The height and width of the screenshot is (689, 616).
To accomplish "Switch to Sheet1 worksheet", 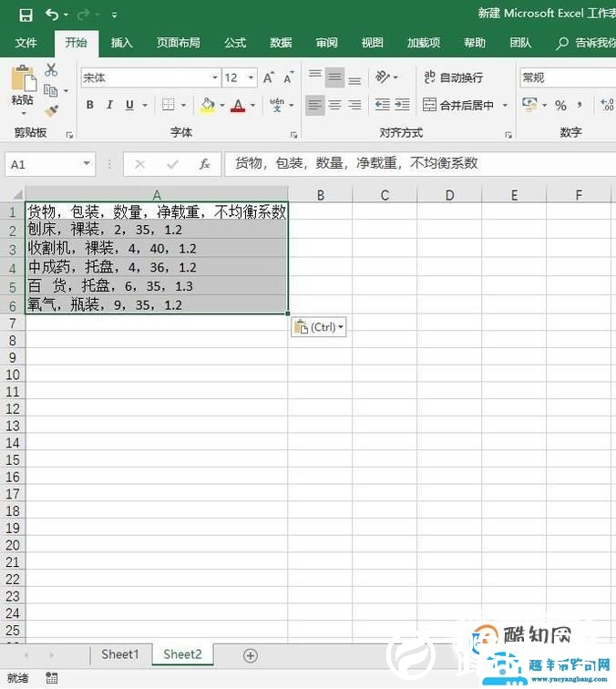I will pos(120,654).
